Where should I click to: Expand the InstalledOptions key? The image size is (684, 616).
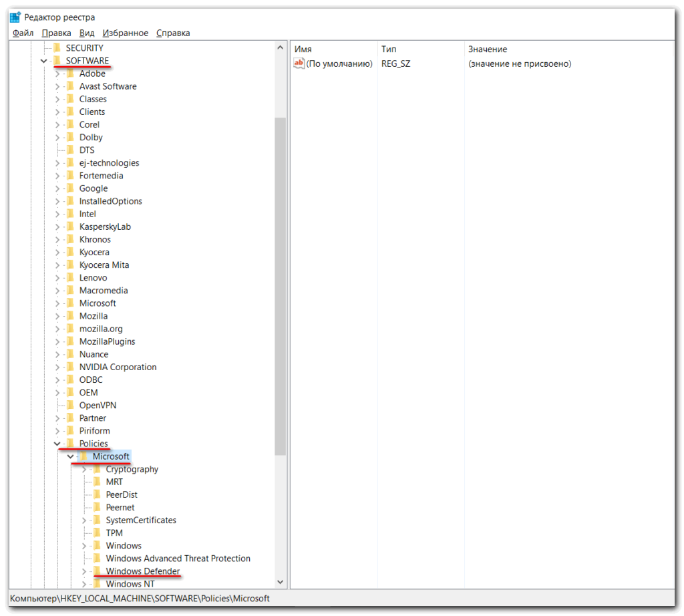click(57, 201)
